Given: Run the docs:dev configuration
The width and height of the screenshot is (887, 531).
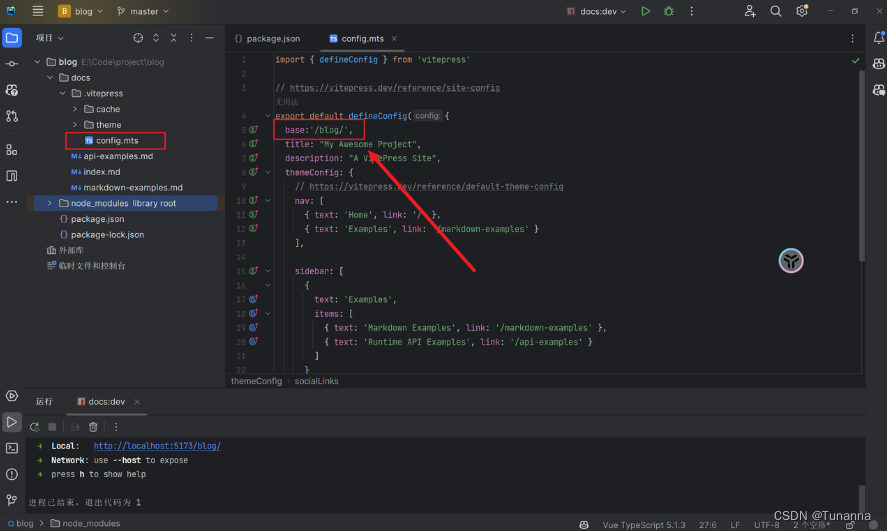Looking at the screenshot, I should coord(645,11).
